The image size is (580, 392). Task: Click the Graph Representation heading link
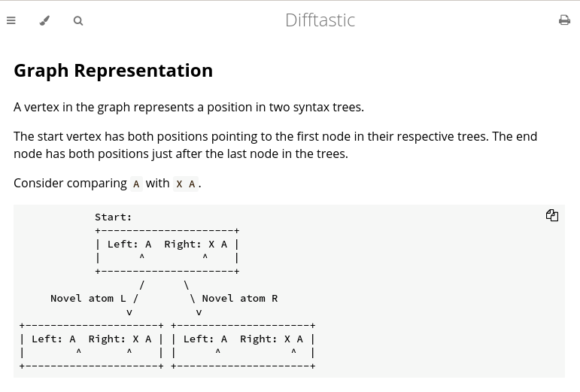point(113,70)
